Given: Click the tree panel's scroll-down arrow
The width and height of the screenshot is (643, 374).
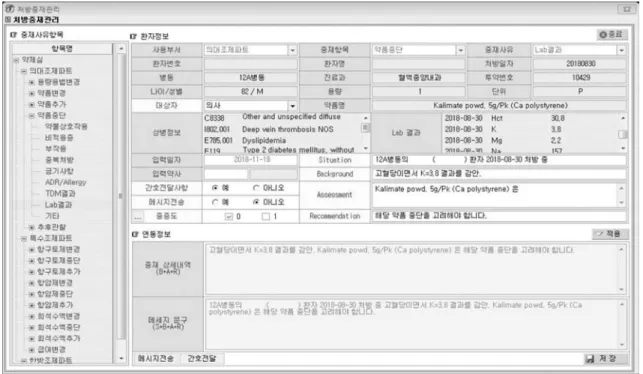Looking at the screenshot, I should pyautogui.click(x=121, y=358).
